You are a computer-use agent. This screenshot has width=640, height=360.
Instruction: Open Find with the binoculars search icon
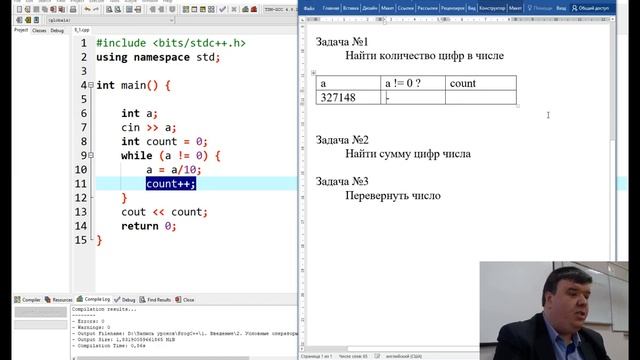click(x=109, y=9)
